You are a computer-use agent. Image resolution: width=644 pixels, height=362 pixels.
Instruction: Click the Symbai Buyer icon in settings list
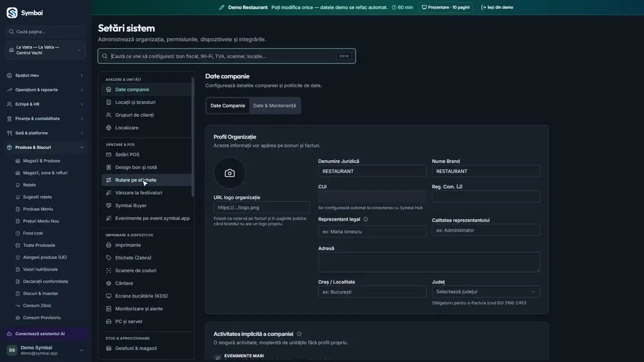point(109,206)
